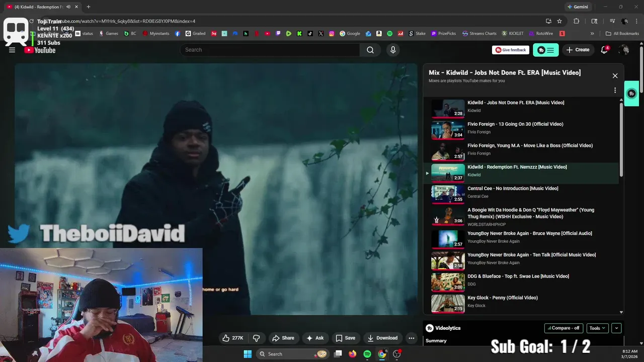The image size is (644, 362).
Task: Click the search magnifier button
Action: (x=370, y=50)
